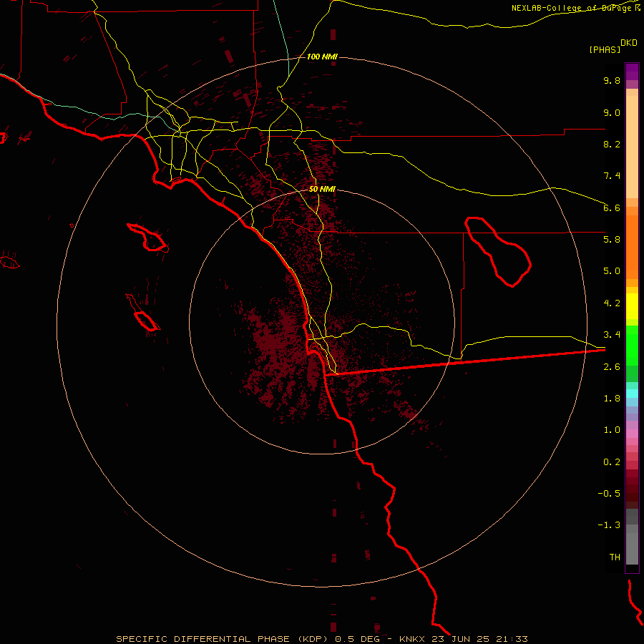
Task: Click the 4.2 scale value
Action: click(x=612, y=303)
